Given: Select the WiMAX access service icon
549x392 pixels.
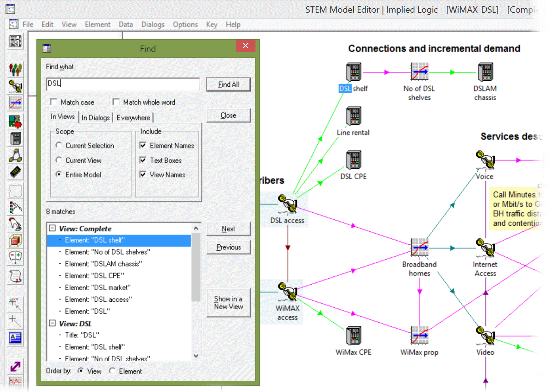Looking at the screenshot, I should tap(288, 292).
